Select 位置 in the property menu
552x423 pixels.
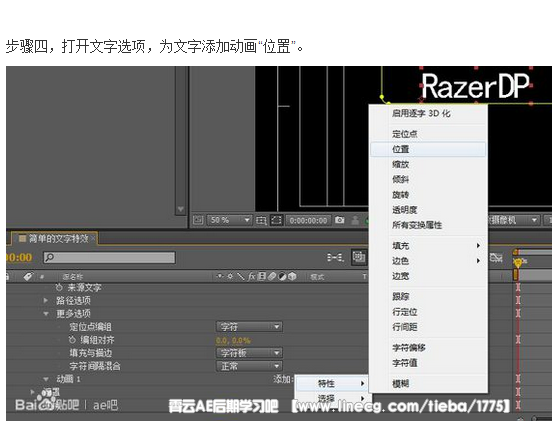(x=428, y=149)
